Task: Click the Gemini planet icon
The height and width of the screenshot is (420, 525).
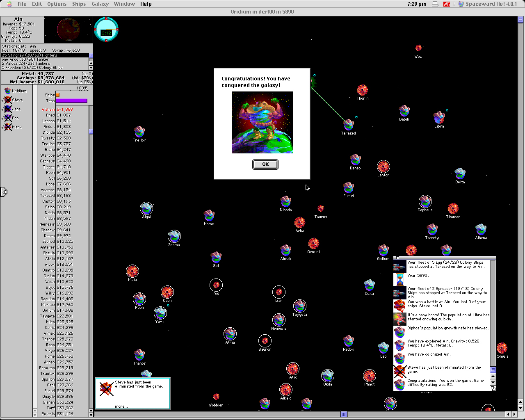Action: click(x=314, y=243)
